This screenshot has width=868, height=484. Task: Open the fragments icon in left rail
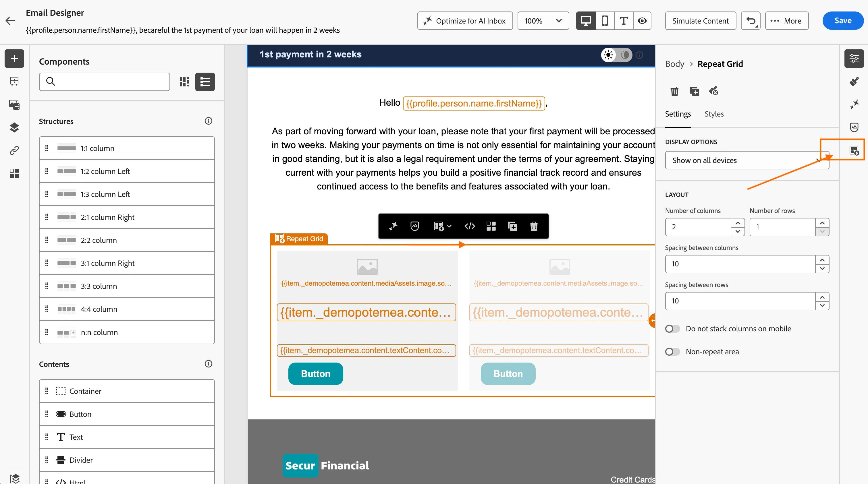point(14,81)
